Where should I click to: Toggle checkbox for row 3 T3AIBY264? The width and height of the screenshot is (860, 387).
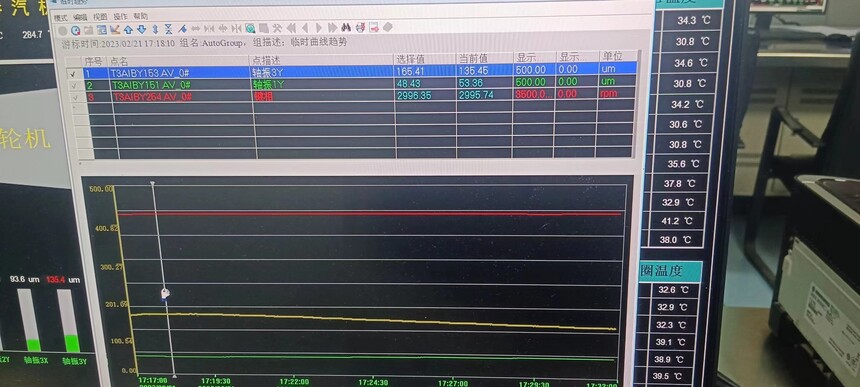tap(75, 97)
